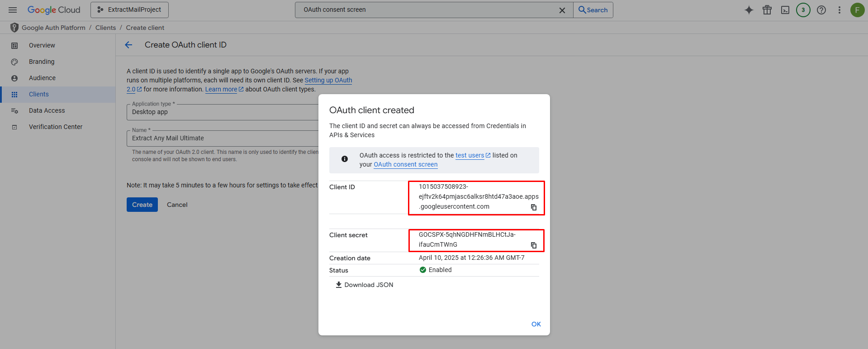Click the Enabled status text

click(x=440, y=270)
